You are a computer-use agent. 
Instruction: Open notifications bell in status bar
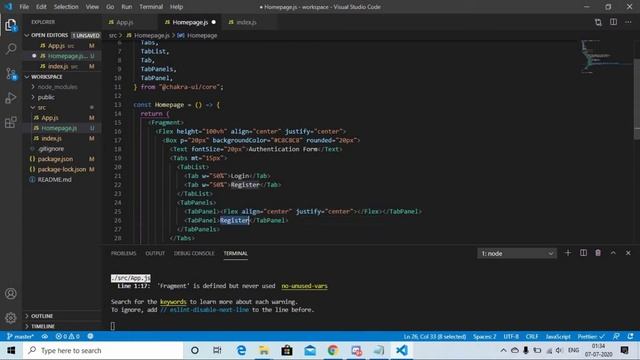[x=631, y=336]
